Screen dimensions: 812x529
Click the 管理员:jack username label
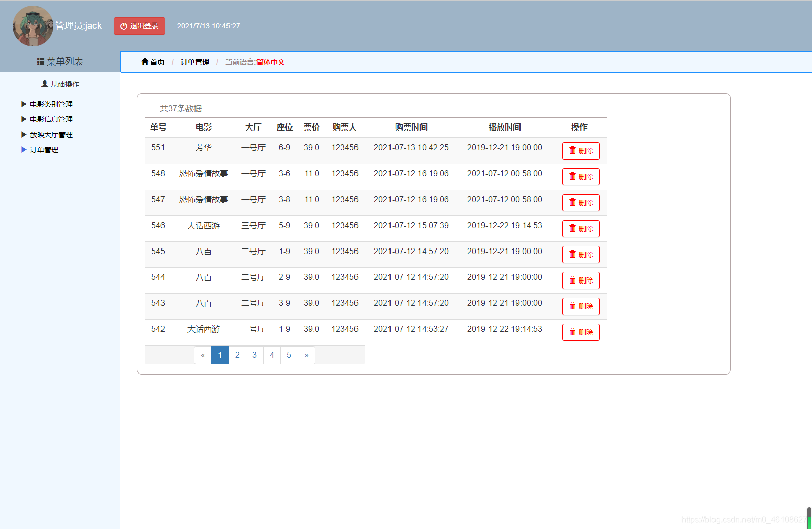pos(78,26)
